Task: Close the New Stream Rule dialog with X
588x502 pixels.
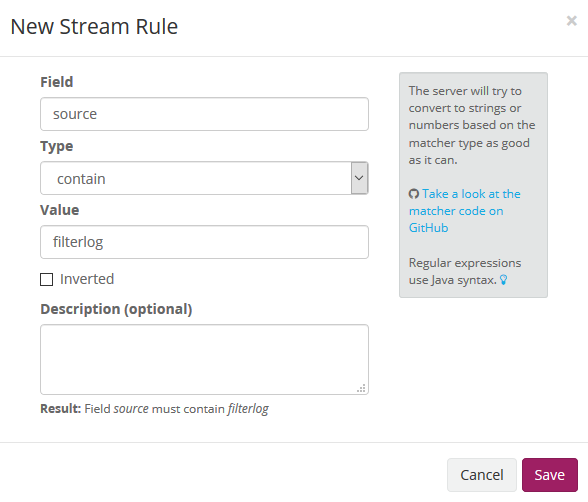Action: pos(572,21)
